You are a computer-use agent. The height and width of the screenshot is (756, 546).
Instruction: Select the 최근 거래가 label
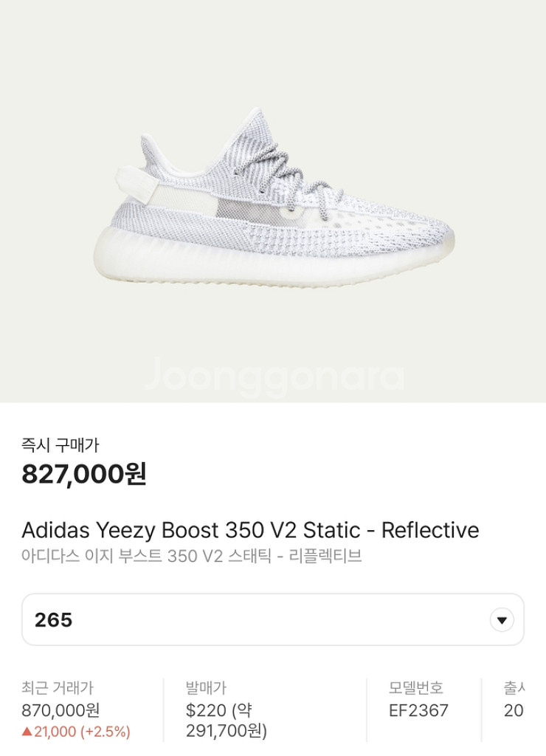58,688
